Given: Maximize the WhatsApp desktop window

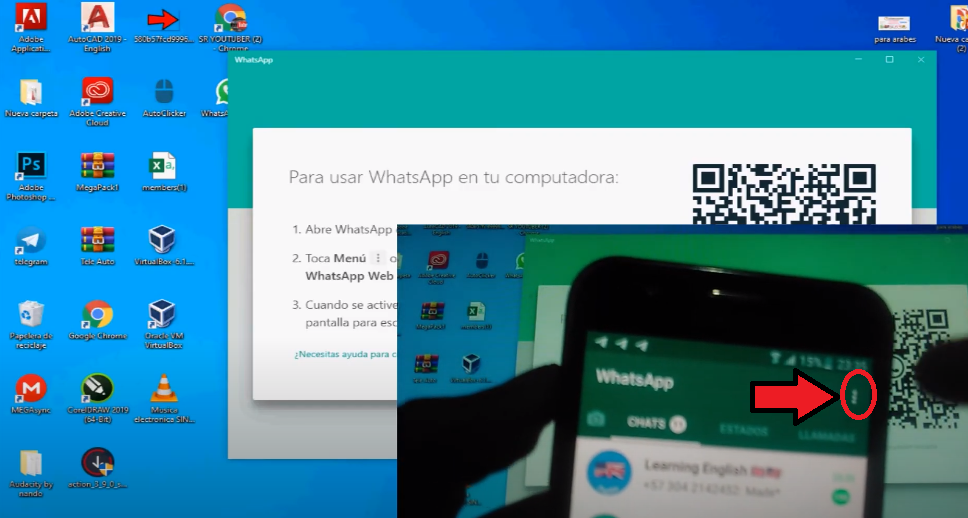Looking at the screenshot, I should coord(890,59).
